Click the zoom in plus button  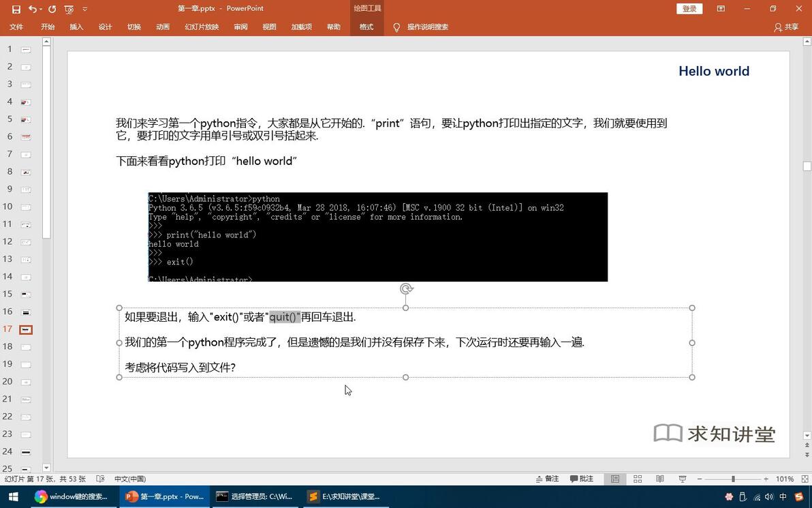(x=766, y=479)
